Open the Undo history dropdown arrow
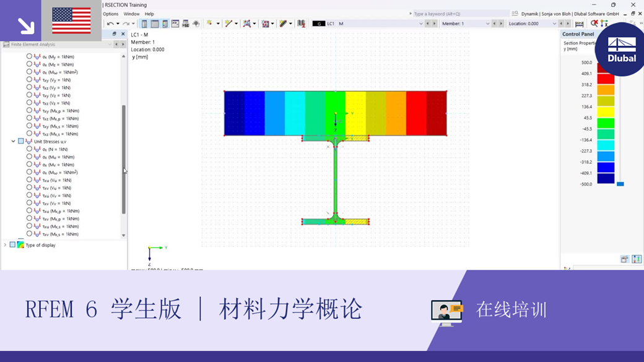 118,24
